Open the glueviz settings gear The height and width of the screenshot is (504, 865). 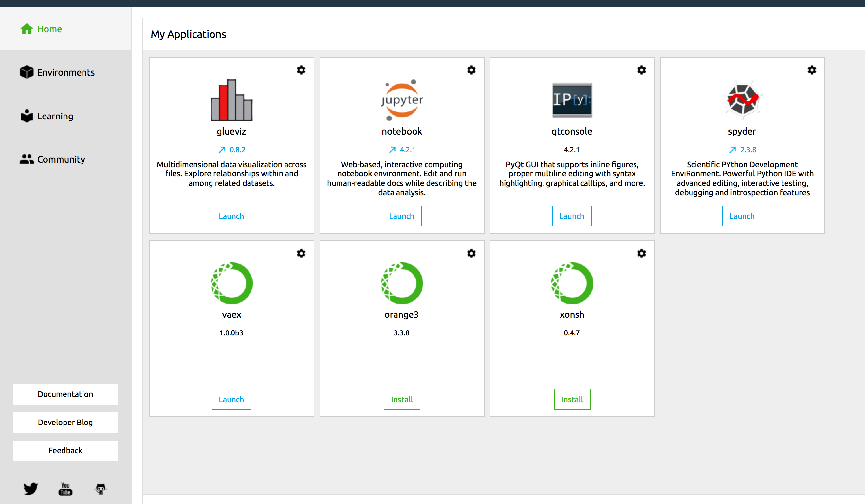point(301,70)
